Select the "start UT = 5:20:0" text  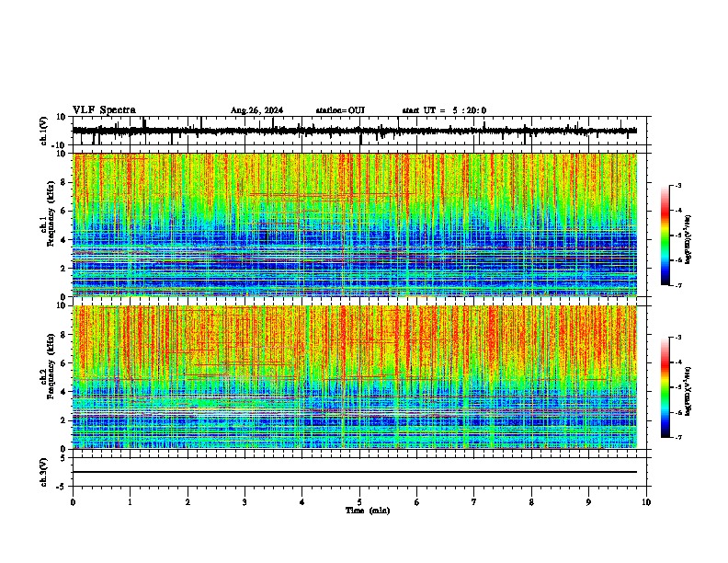click(x=444, y=110)
